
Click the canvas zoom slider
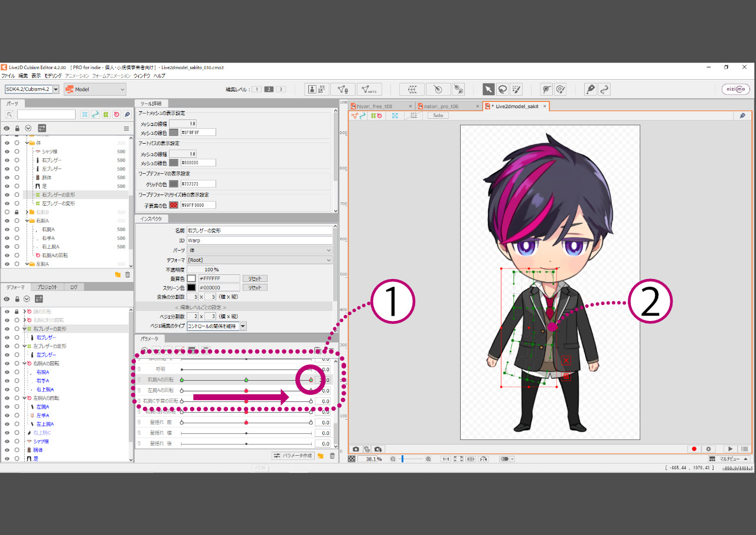click(412, 459)
